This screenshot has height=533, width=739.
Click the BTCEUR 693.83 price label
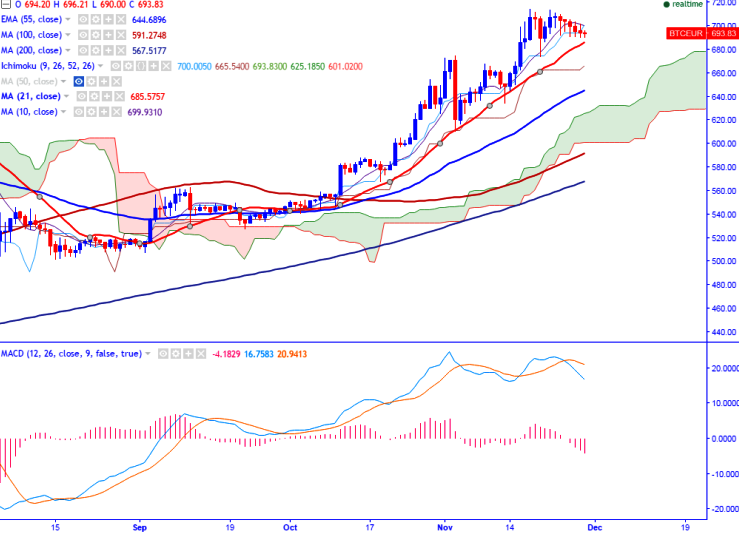(702, 33)
